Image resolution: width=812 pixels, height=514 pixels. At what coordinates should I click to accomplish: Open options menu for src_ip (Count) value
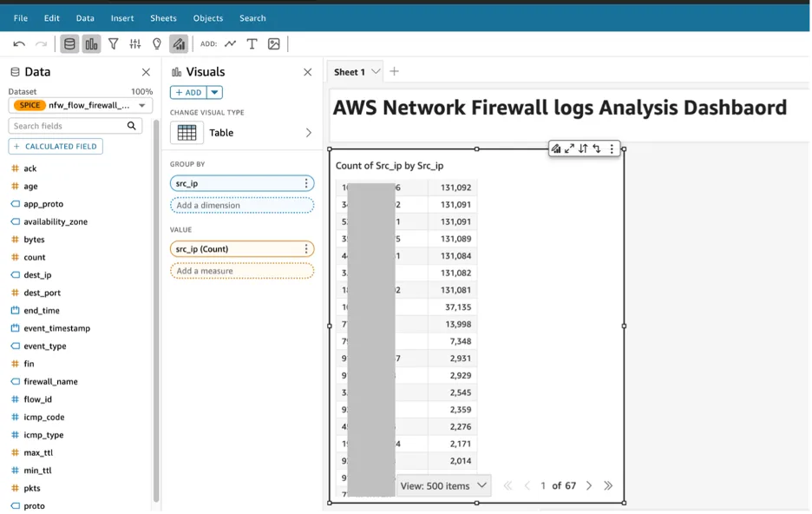pyautogui.click(x=306, y=249)
